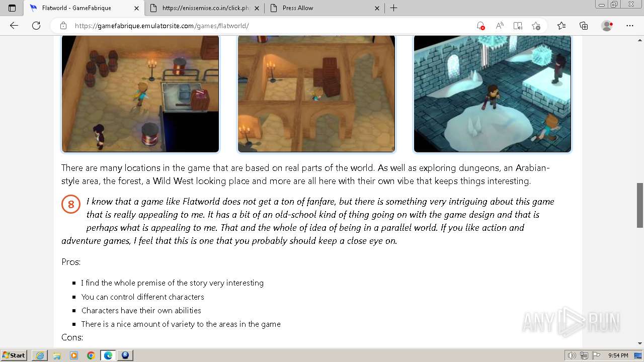Close the enissemise.co.in tab
This screenshot has width=644, height=362.
257,8
